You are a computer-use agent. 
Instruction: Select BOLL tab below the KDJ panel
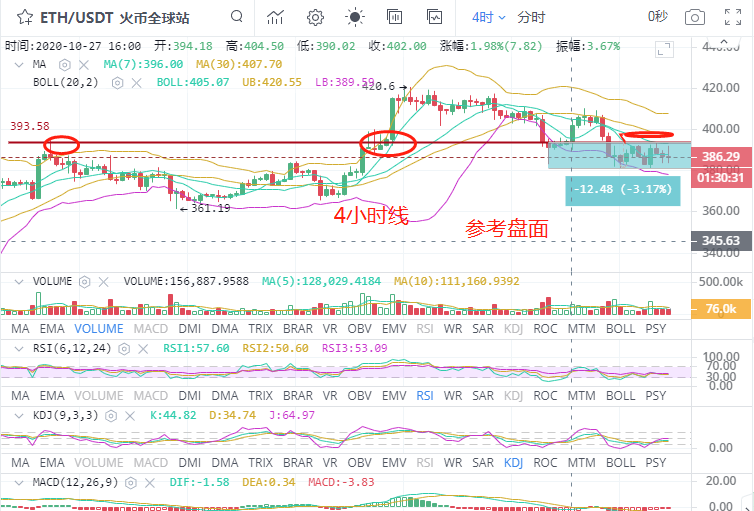coord(620,463)
